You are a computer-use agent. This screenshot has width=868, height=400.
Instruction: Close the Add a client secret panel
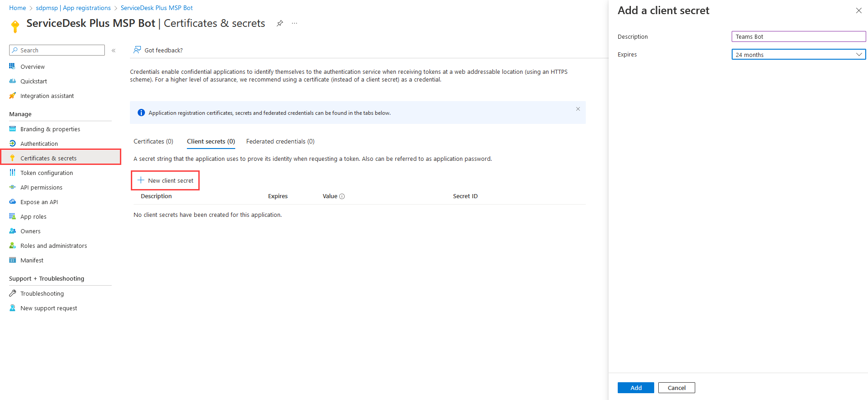click(858, 10)
